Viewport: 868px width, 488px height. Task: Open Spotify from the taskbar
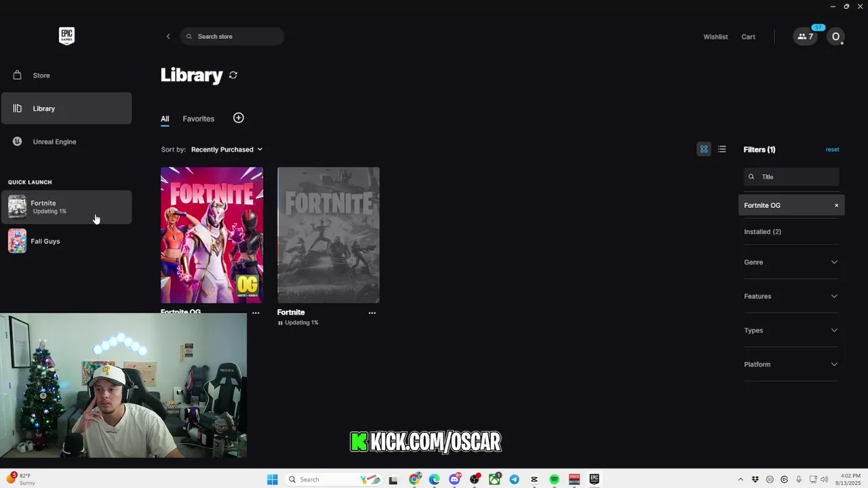554,479
